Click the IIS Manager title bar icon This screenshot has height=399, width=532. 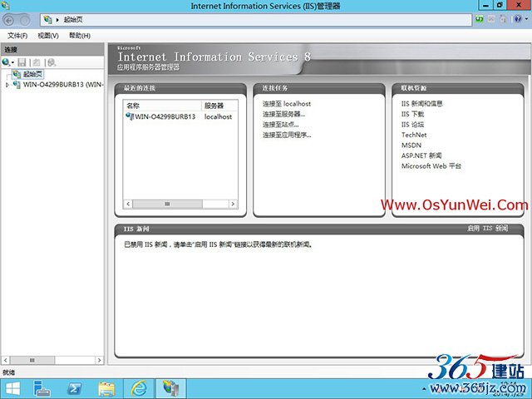6,6
